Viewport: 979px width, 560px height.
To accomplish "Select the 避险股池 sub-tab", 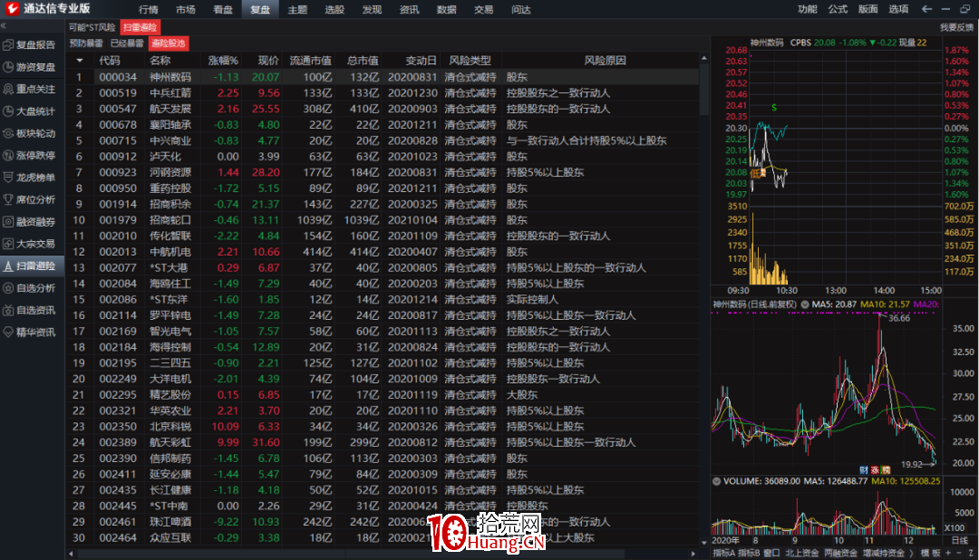I will click(169, 43).
